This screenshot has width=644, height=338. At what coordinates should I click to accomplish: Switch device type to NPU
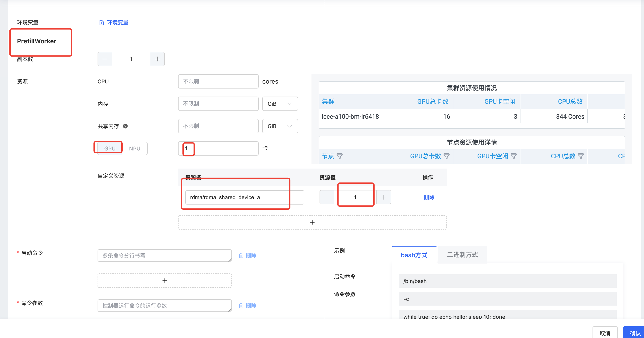click(134, 148)
